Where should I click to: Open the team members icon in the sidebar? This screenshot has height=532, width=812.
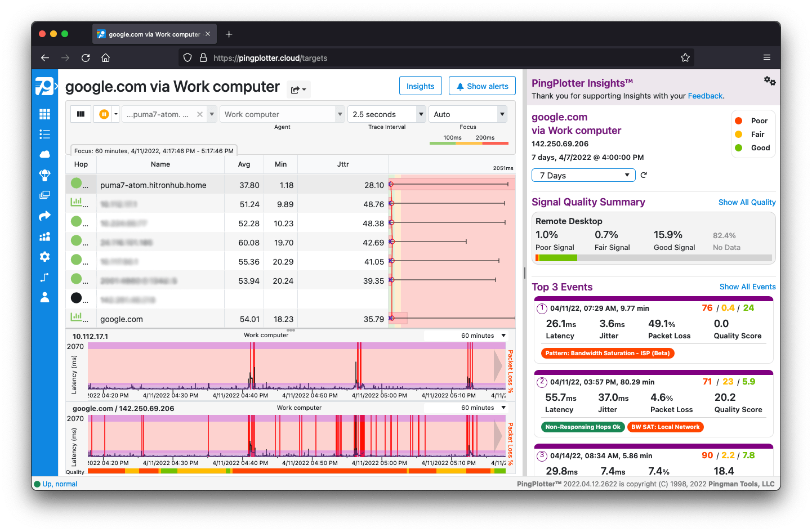pyautogui.click(x=45, y=236)
